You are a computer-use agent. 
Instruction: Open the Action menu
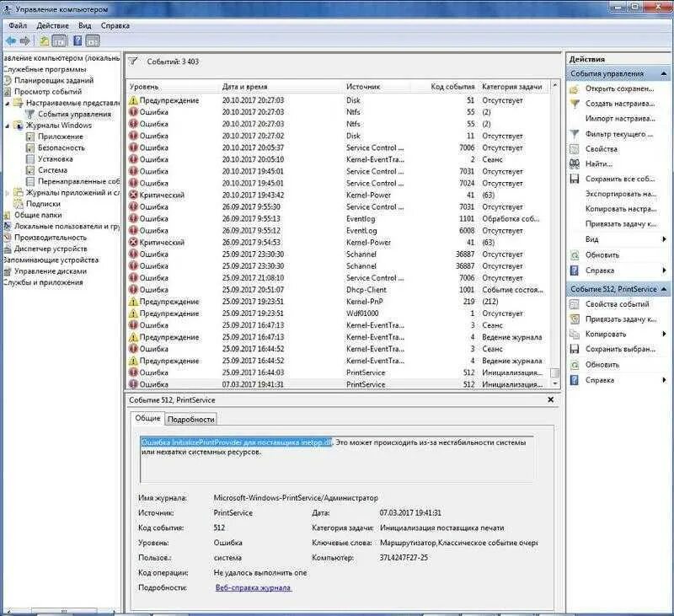(x=52, y=26)
